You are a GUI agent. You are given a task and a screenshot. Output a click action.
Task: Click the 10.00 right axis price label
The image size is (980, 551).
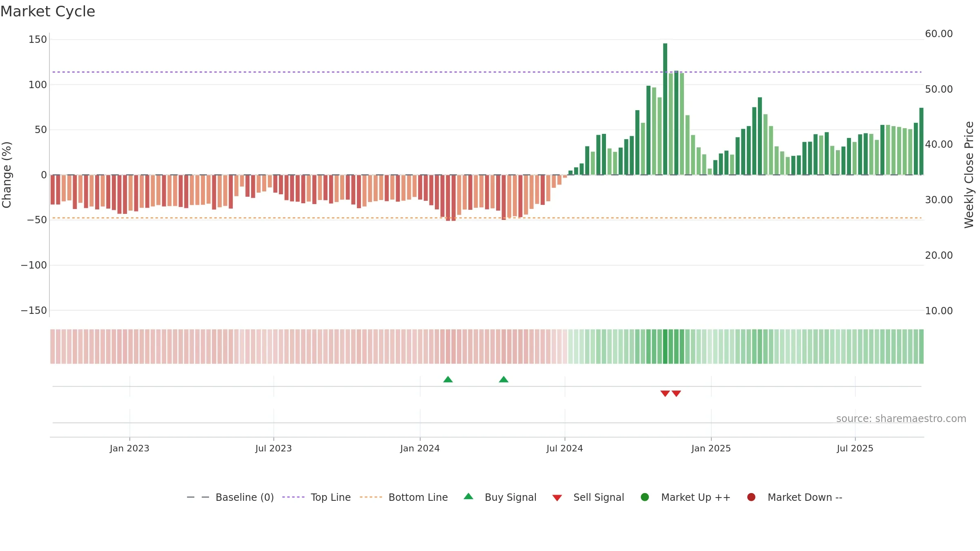point(939,311)
